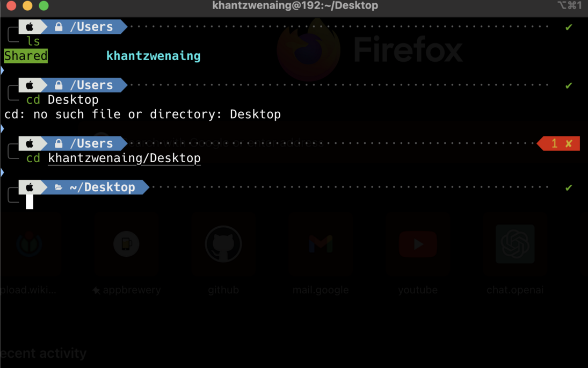Image resolution: width=588 pixels, height=368 pixels.
Task: Click the terminal window title text
Action: click(x=295, y=6)
